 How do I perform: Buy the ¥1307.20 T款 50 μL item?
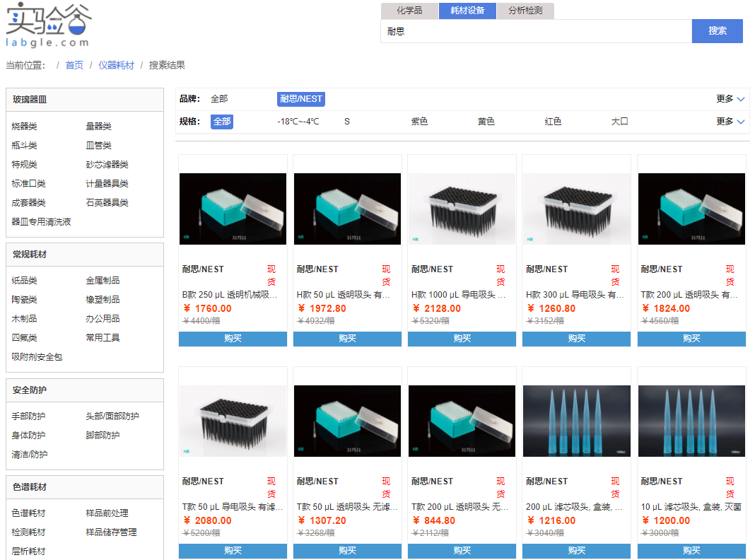348,551
